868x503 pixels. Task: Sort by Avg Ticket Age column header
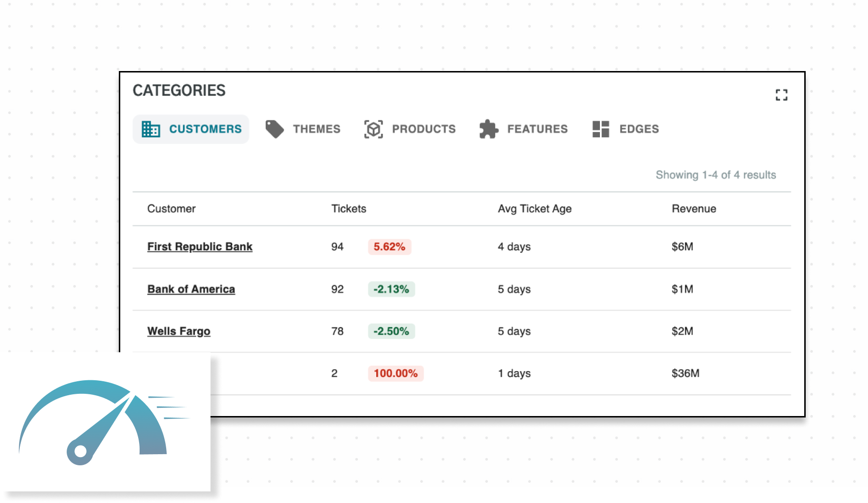tap(535, 209)
